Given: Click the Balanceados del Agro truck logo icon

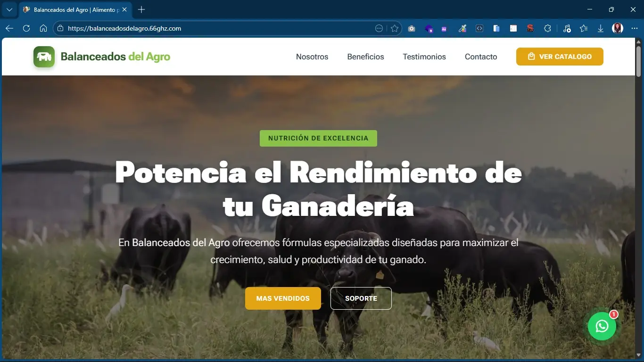Looking at the screenshot, I should tap(43, 57).
